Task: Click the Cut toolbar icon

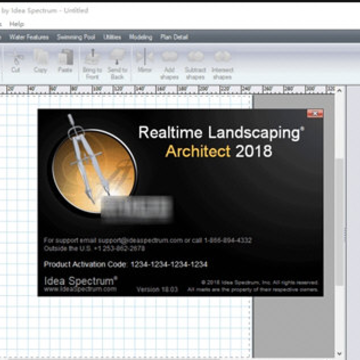Action: pos(16,61)
